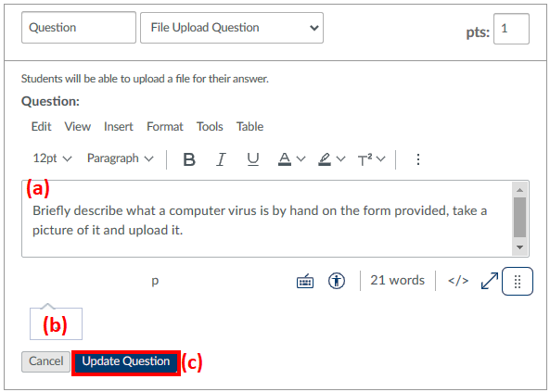Open the accessibility checker icon

coord(337,281)
